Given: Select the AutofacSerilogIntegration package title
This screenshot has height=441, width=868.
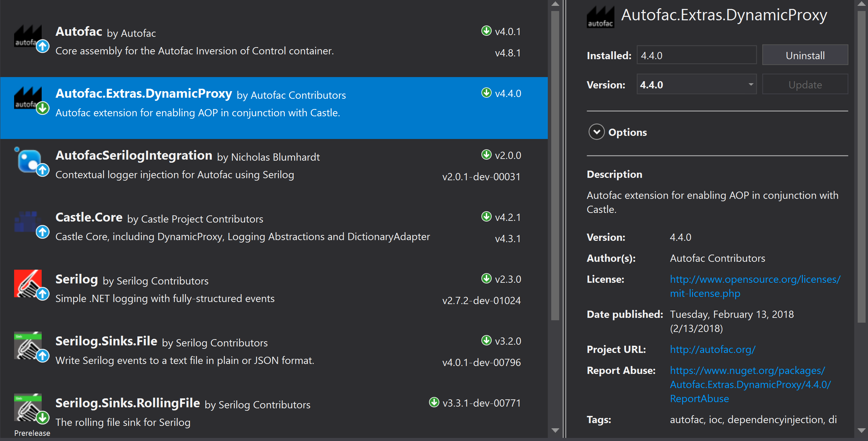Looking at the screenshot, I should pyautogui.click(x=134, y=155).
